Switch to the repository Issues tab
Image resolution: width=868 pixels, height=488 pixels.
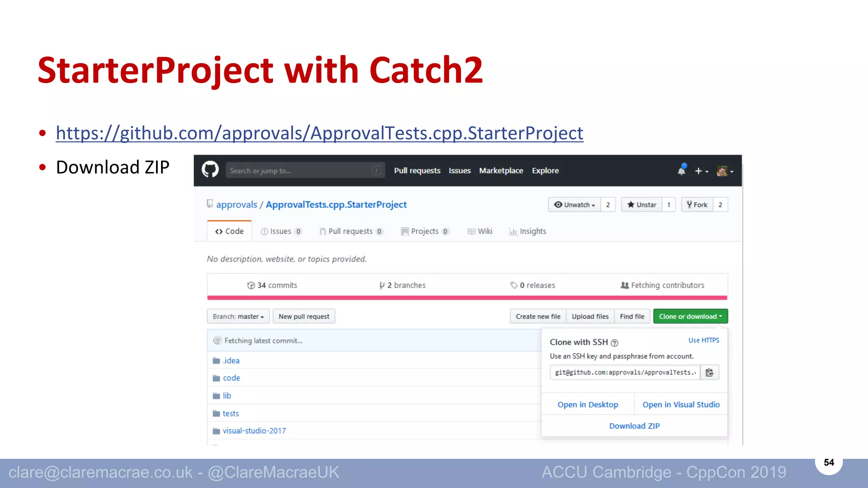pyautogui.click(x=281, y=231)
